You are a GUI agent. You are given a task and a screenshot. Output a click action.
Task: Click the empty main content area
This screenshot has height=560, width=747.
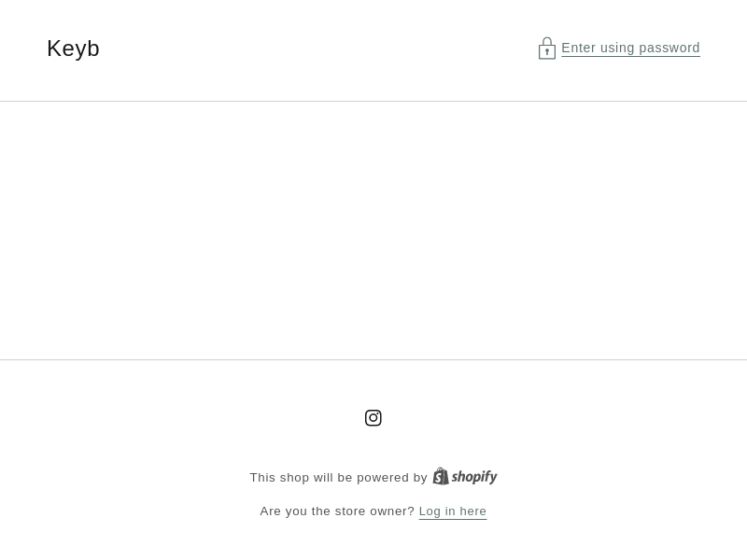(x=373, y=231)
